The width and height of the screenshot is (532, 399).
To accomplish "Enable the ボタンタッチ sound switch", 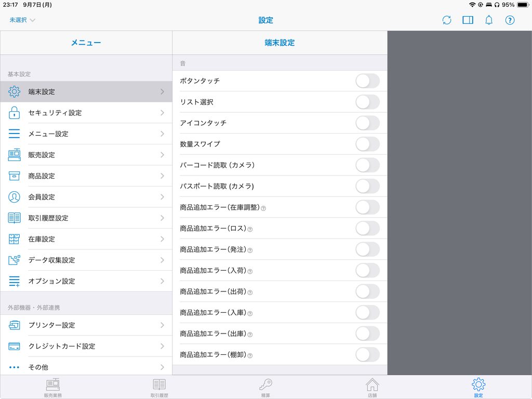I will (367, 81).
